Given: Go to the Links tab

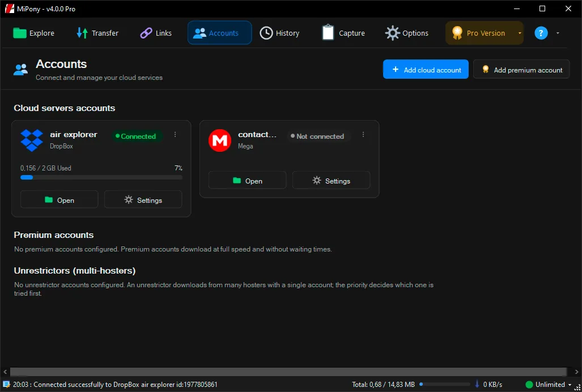Looking at the screenshot, I should click(x=156, y=33).
